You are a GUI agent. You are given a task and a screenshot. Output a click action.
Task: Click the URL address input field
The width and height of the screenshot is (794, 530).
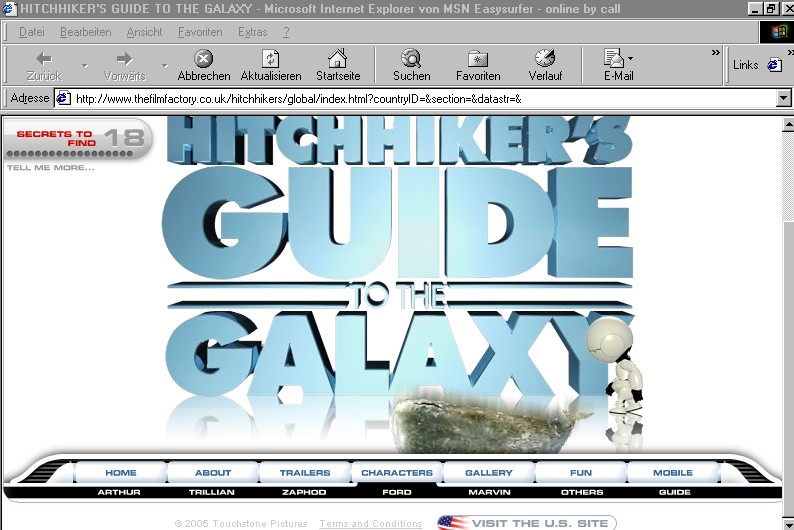tap(420, 99)
